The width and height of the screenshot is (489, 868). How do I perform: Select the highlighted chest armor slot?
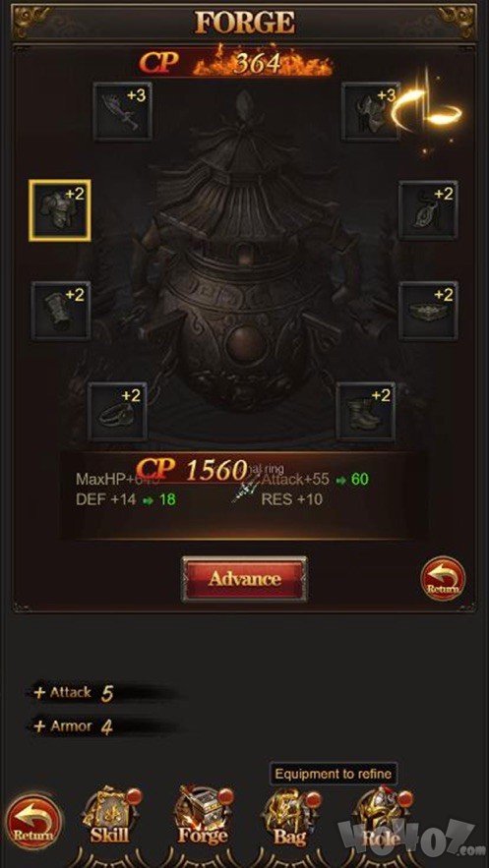(60, 210)
